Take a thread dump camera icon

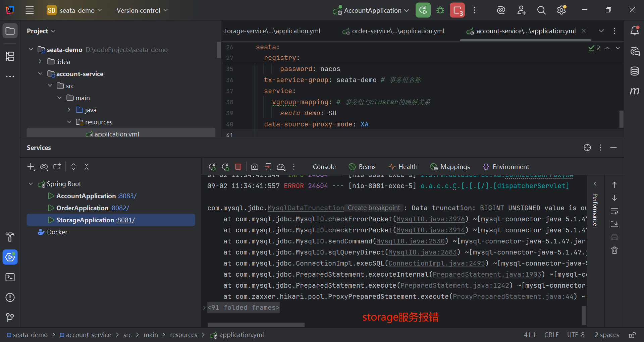coord(255,167)
